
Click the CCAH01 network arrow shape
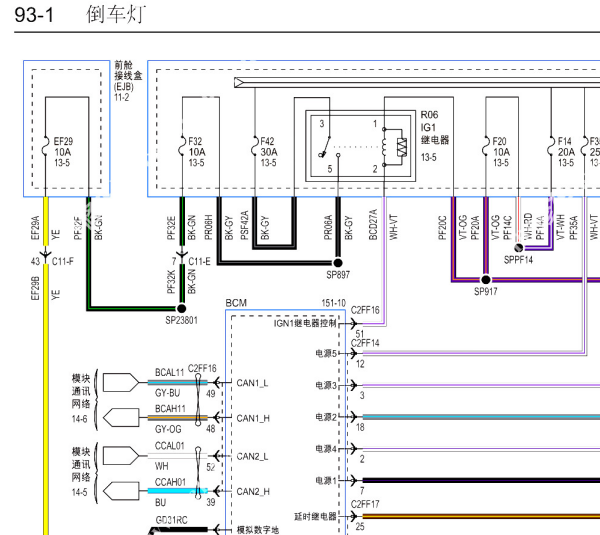pyautogui.click(x=121, y=491)
